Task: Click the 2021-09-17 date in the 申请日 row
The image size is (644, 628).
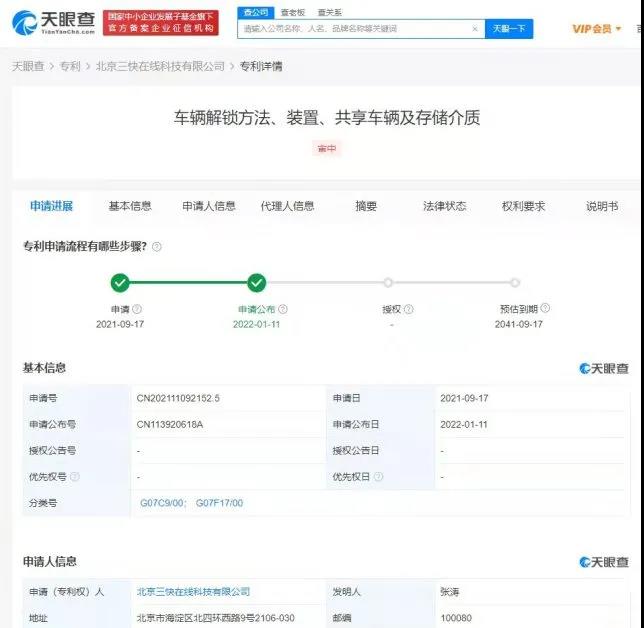Action: [x=464, y=398]
